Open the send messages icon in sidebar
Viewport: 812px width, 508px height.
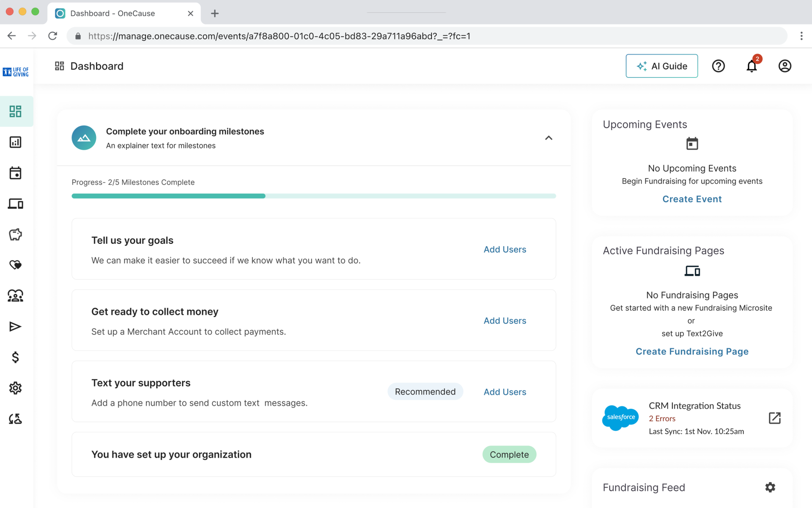[x=16, y=326]
